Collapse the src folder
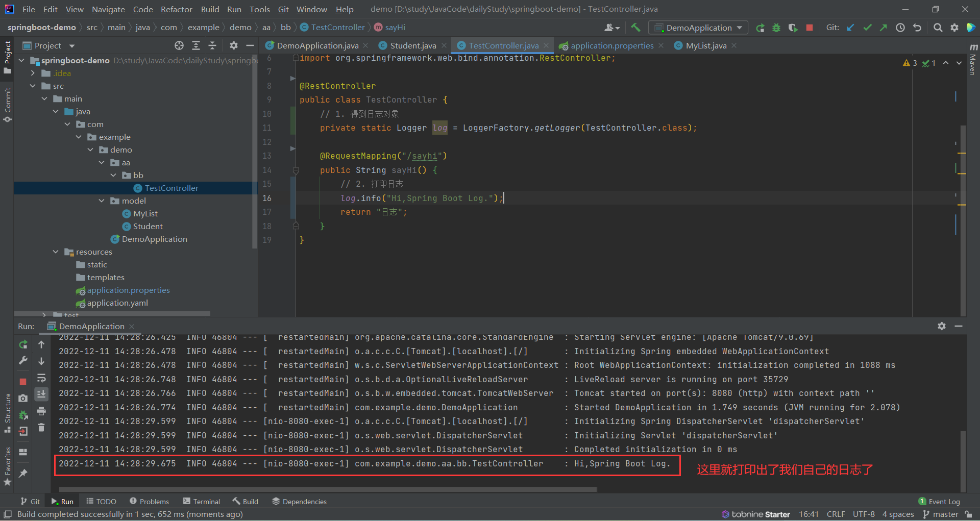Viewport: 980px width, 521px height. point(33,86)
